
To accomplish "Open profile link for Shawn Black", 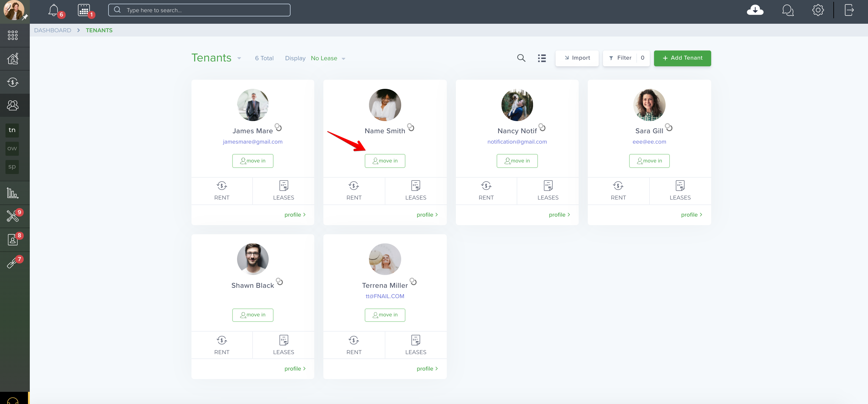I will [295, 369].
